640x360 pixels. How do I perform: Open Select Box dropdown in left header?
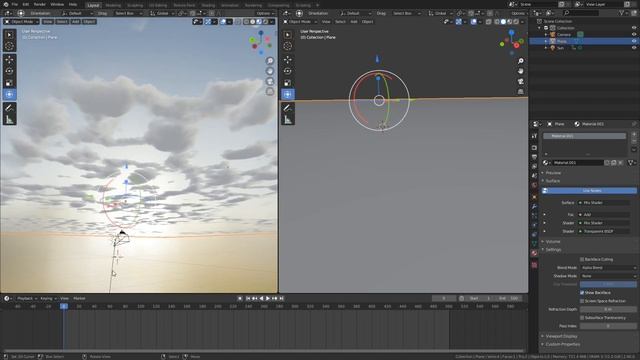pyautogui.click(x=128, y=13)
